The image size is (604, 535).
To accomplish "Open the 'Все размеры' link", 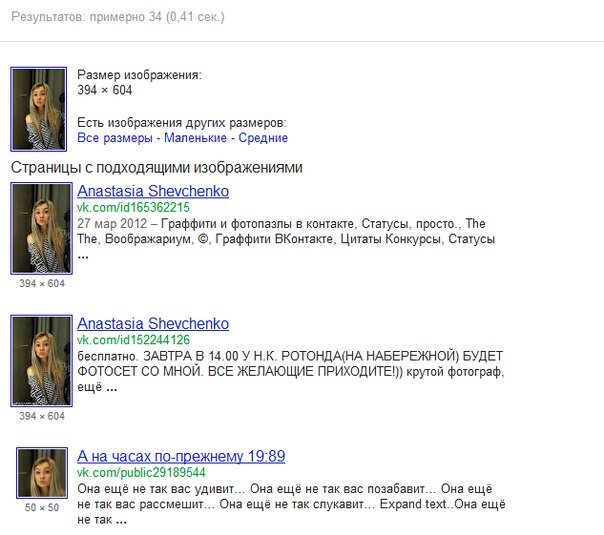I will click(x=115, y=138).
